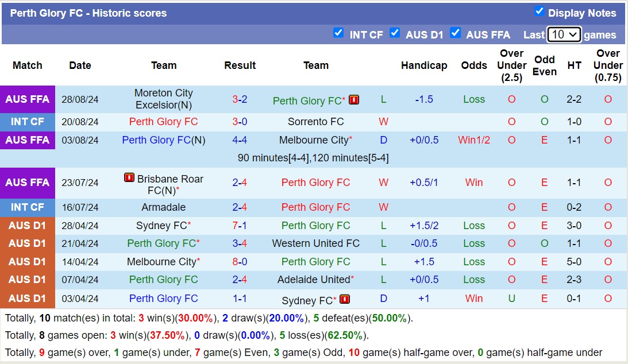Click the Handicap column header
628x364 pixels.
pyautogui.click(x=424, y=65)
